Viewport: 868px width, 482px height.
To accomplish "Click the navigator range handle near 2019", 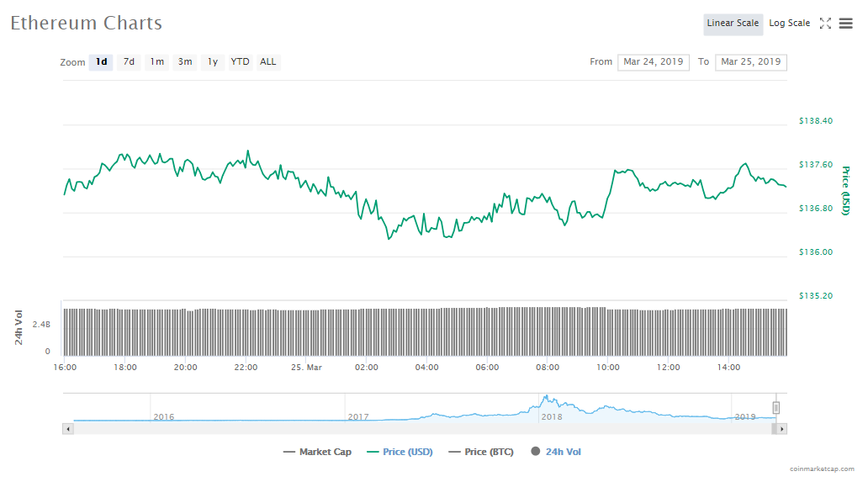I will point(776,408).
